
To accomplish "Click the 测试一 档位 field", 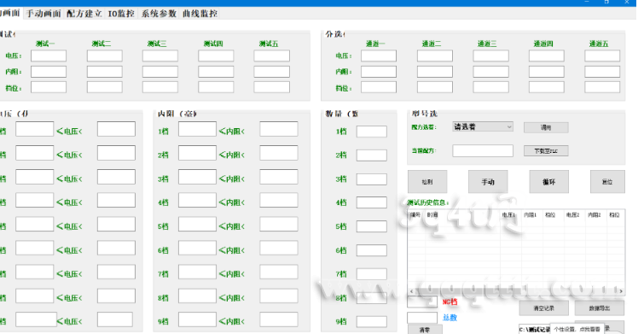I will coord(49,87).
